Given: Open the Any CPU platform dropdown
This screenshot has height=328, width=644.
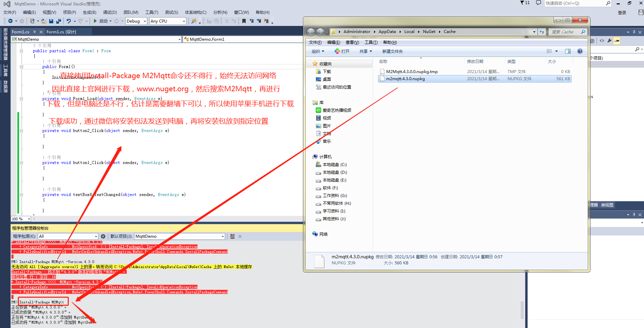Looking at the screenshot, I should point(168,21).
